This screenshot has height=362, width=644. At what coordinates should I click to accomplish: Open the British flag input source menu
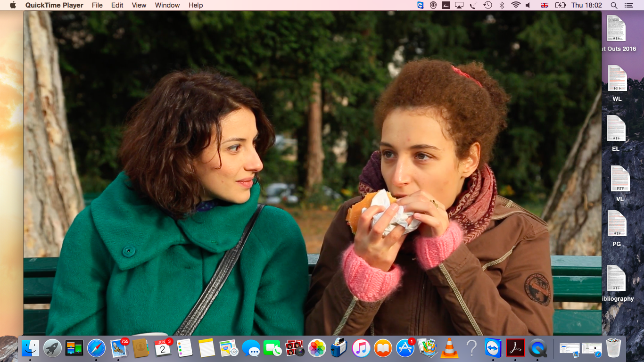pyautogui.click(x=545, y=5)
